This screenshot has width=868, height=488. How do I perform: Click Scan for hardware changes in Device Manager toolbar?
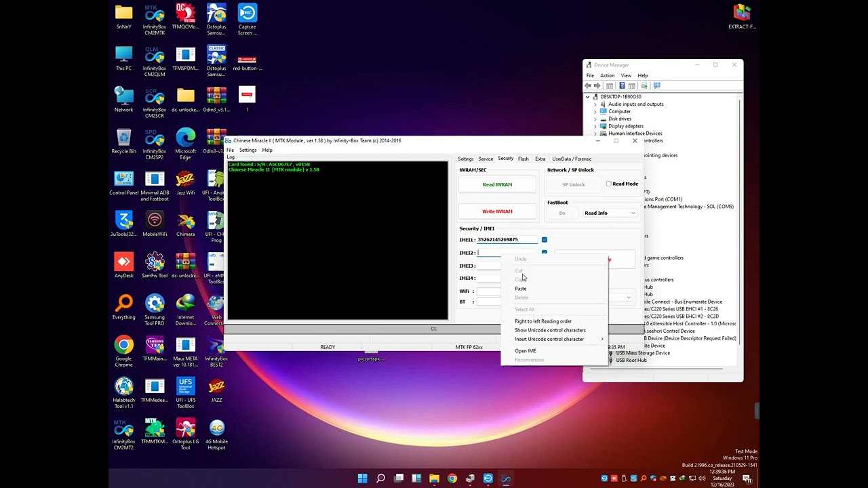tap(656, 85)
